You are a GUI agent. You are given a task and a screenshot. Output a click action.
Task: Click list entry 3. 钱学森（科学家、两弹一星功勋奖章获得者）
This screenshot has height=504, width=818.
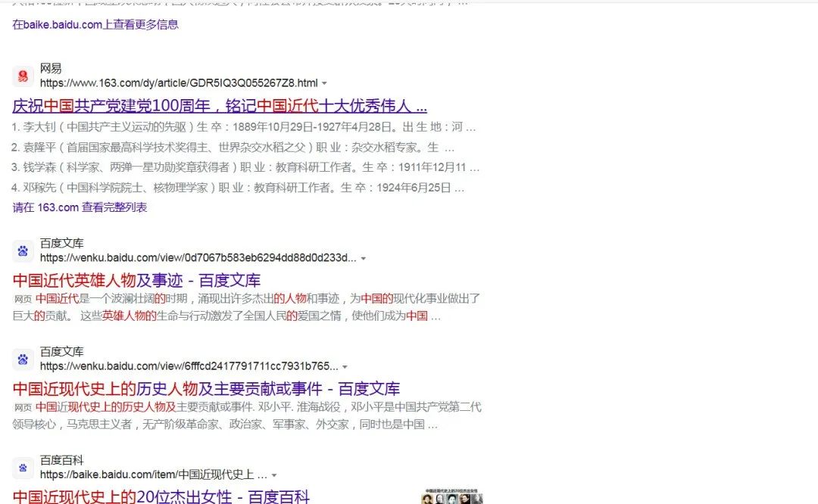coord(245,167)
